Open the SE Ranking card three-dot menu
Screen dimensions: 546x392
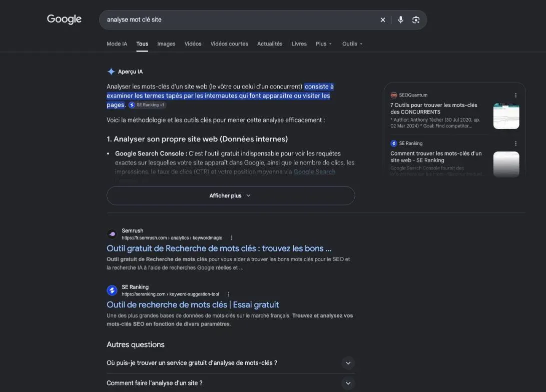pyautogui.click(x=515, y=143)
